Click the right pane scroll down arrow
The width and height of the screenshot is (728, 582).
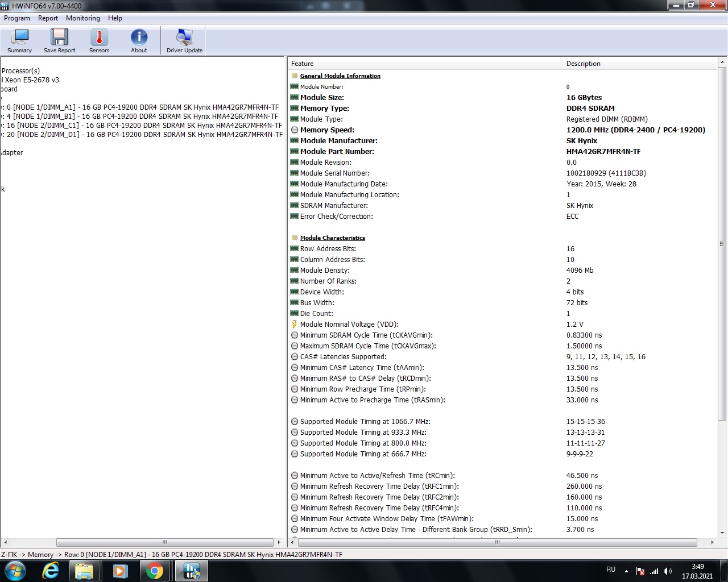[x=722, y=533]
